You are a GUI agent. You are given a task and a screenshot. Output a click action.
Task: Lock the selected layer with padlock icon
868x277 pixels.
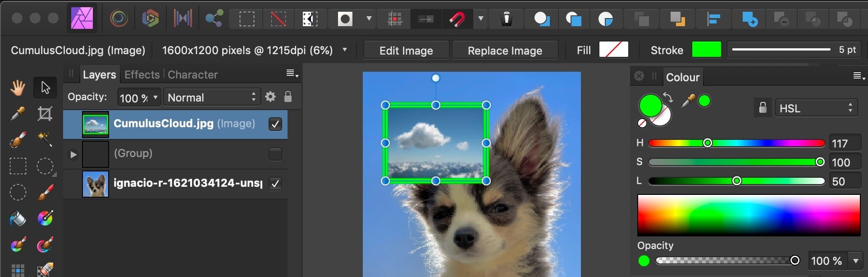tap(288, 97)
